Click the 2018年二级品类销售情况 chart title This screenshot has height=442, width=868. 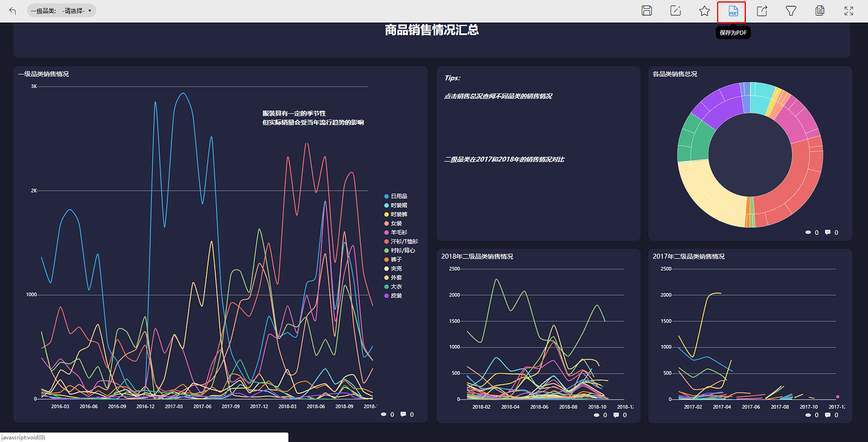pos(477,256)
